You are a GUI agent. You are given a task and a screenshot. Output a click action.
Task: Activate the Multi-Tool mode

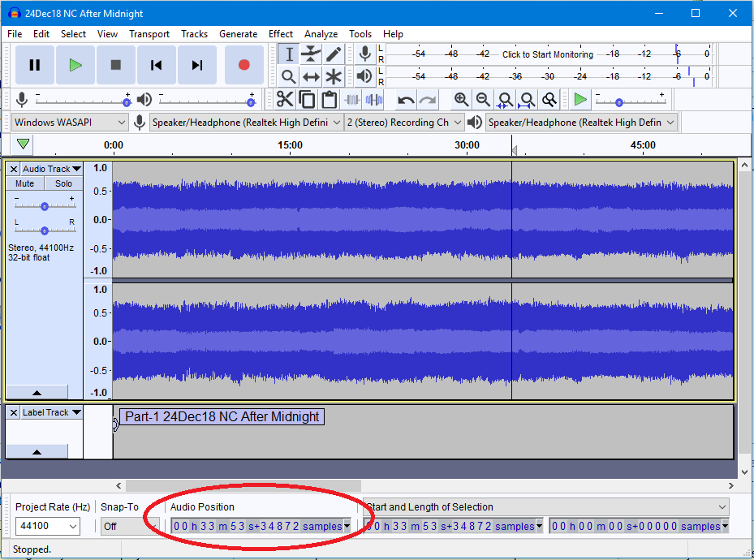click(x=334, y=76)
